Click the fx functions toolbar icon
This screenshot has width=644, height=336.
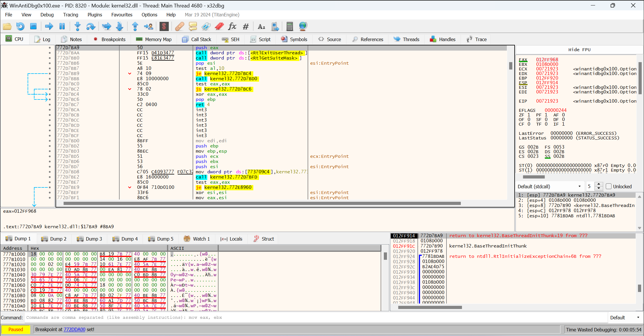(232, 26)
